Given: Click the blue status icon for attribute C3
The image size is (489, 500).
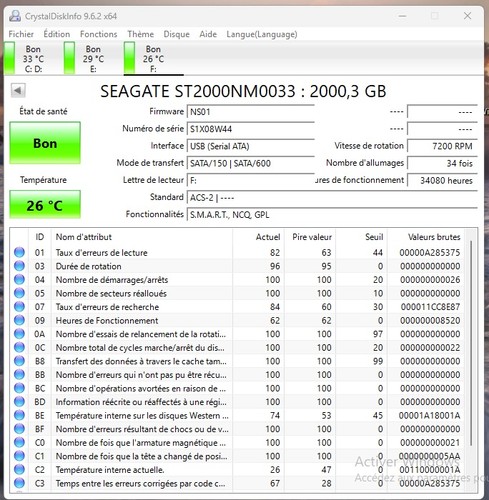Looking at the screenshot, I should (x=19, y=483).
